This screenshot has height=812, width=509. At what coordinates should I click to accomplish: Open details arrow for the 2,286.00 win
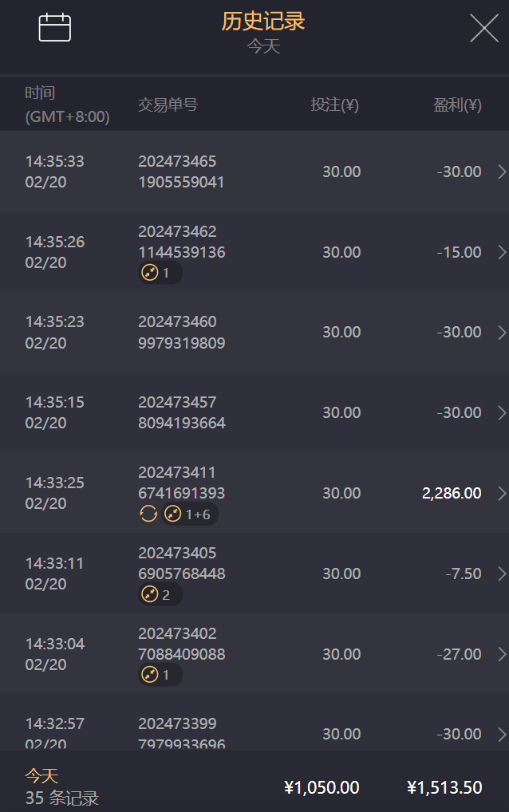coord(501,493)
